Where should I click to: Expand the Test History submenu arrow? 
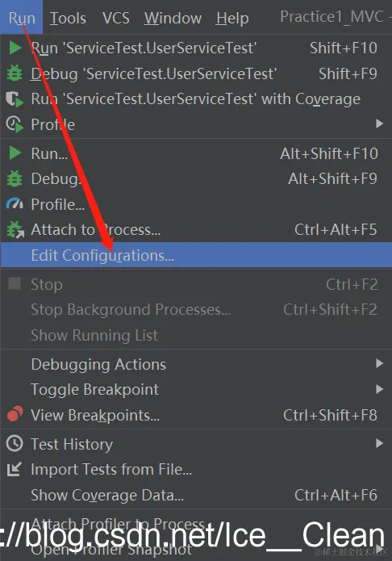tap(379, 444)
